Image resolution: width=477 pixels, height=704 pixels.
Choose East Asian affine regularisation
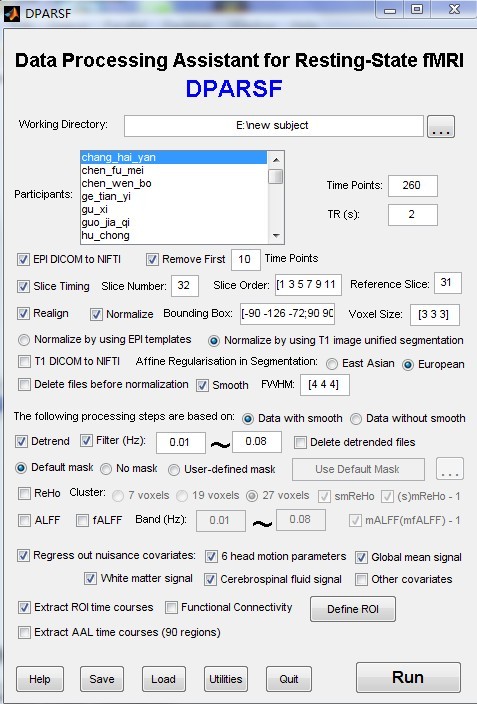click(x=332, y=364)
